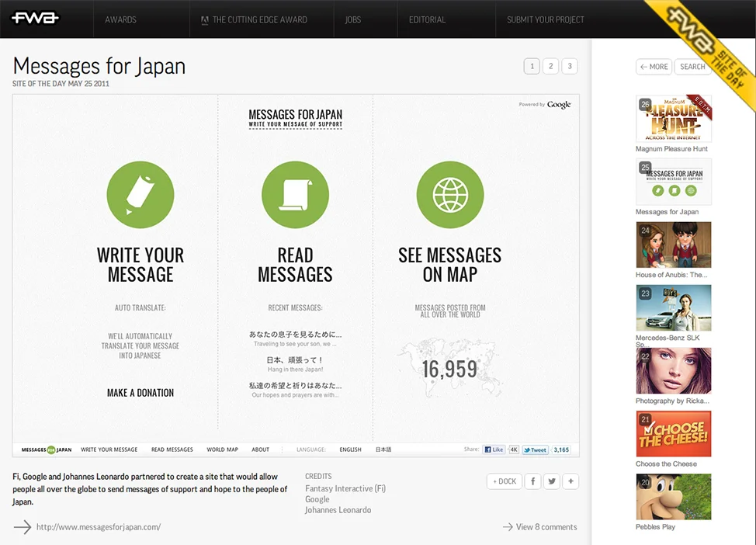756x545 pixels.
Task: Click the recent message 'Traveling to see your son'
Action: click(295, 344)
